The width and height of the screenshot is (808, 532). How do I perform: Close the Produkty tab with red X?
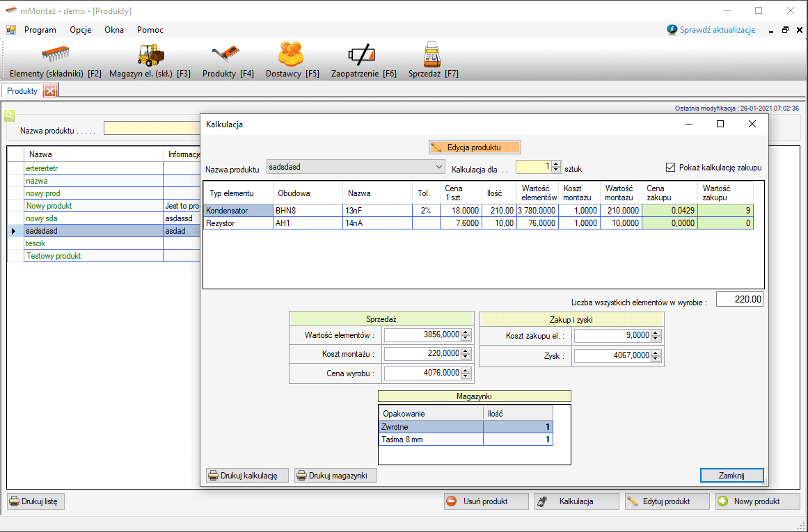(x=50, y=91)
